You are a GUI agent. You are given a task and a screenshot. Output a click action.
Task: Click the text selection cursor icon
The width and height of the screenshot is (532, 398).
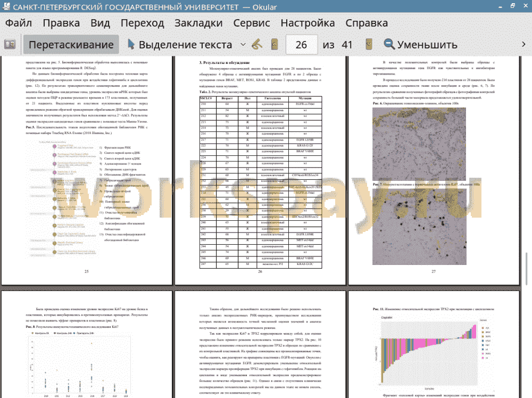131,44
